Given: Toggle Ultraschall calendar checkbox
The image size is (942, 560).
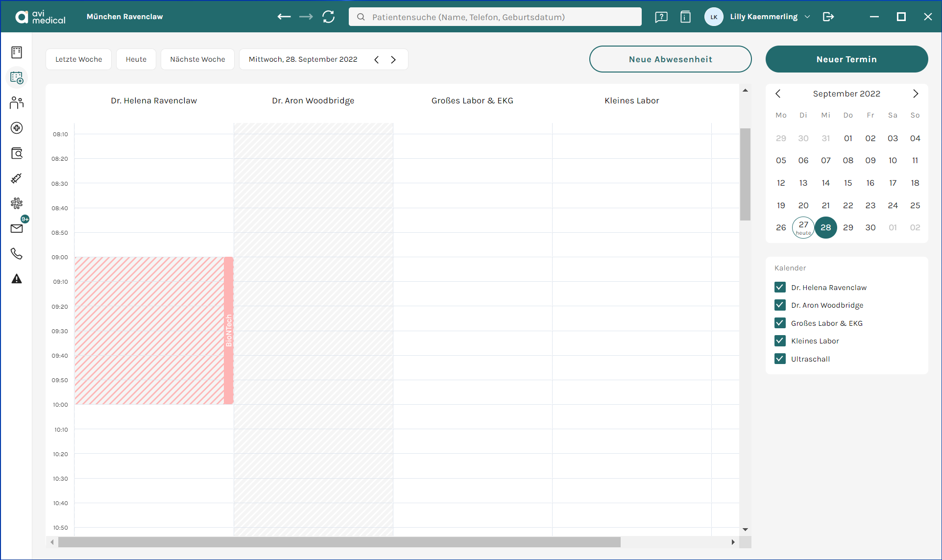Looking at the screenshot, I should tap(780, 359).
